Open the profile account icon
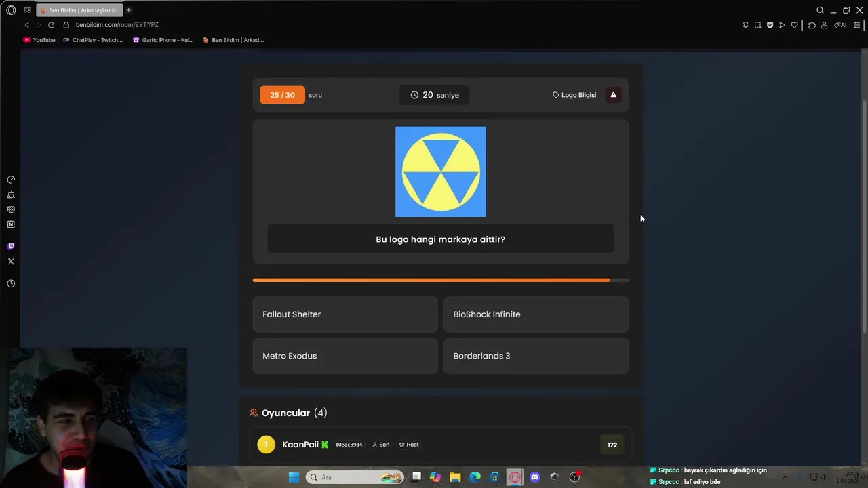The height and width of the screenshot is (488, 868). click(x=824, y=25)
